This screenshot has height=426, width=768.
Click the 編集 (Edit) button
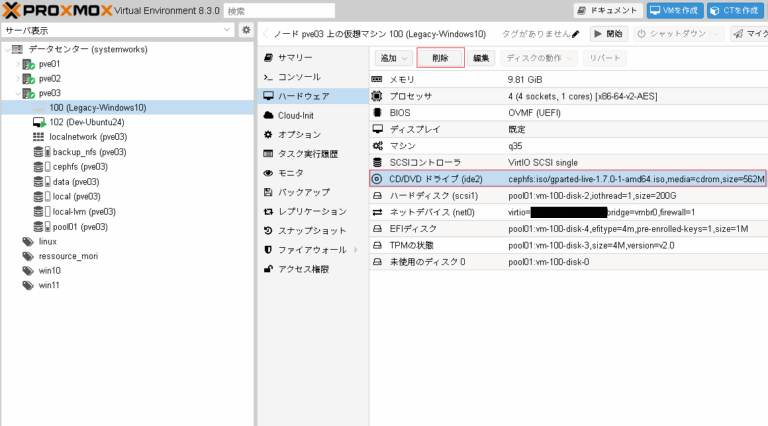pos(481,58)
